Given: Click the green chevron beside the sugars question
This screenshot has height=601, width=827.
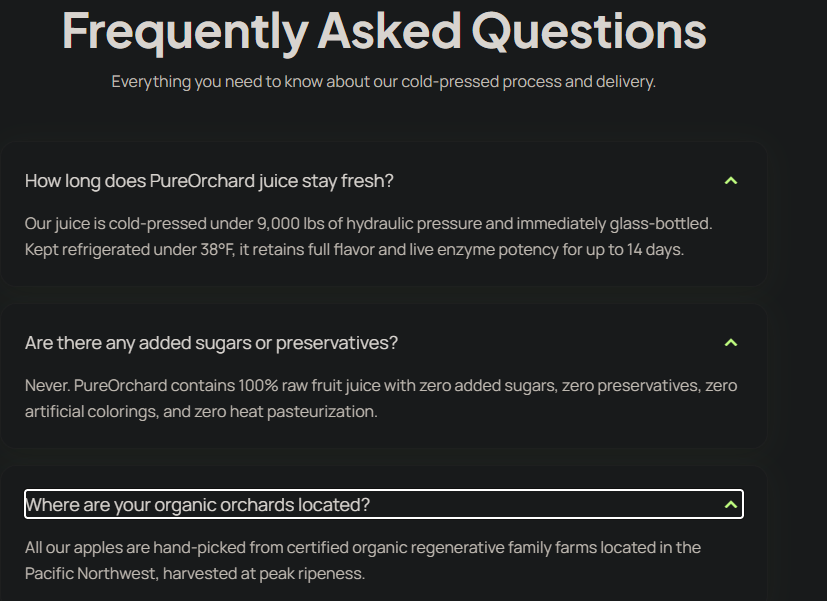Looking at the screenshot, I should (730, 343).
